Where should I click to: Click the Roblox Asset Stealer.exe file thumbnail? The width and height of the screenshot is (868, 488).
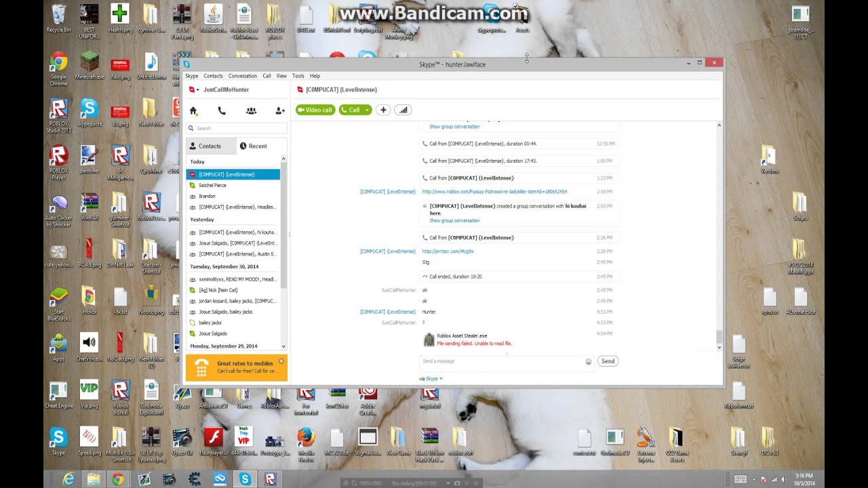pos(429,340)
